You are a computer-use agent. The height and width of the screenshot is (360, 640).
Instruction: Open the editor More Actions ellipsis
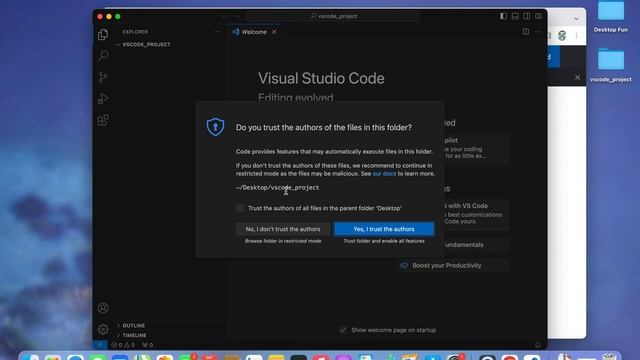[537, 31]
